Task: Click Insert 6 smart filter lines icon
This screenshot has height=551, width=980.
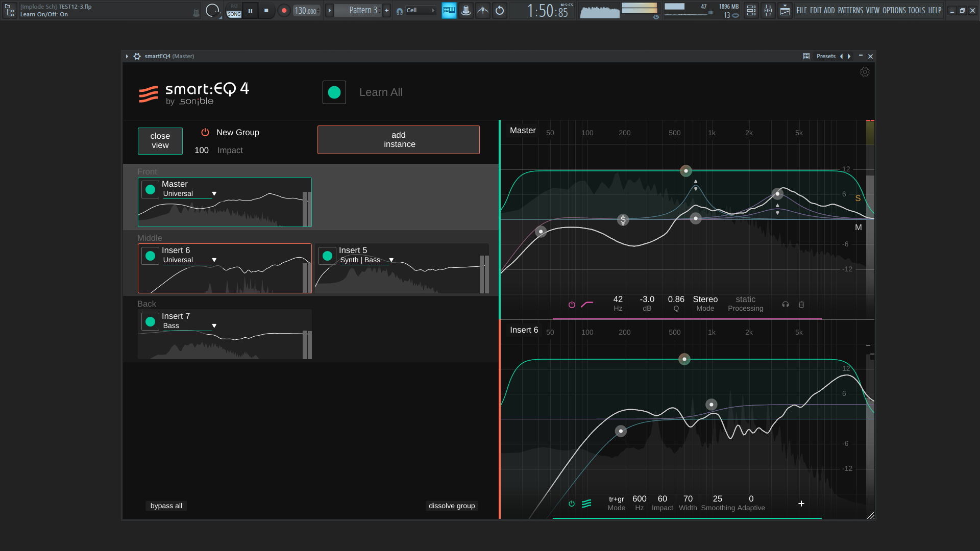Action: click(x=586, y=504)
